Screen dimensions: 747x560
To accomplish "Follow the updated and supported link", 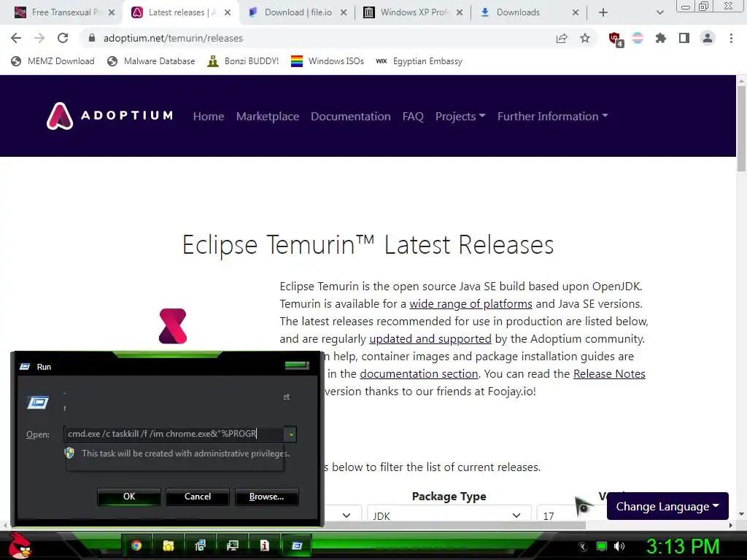I will (x=430, y=338).
